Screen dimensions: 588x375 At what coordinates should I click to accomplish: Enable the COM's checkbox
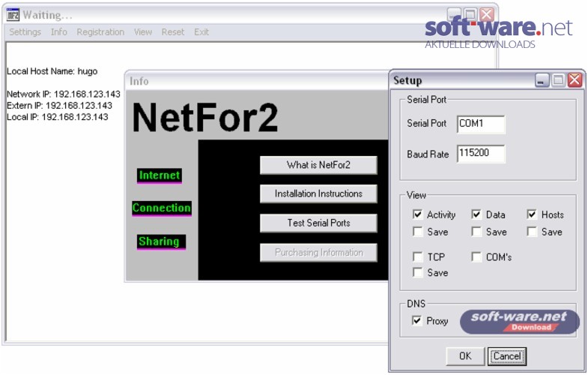tap(476, 256)
